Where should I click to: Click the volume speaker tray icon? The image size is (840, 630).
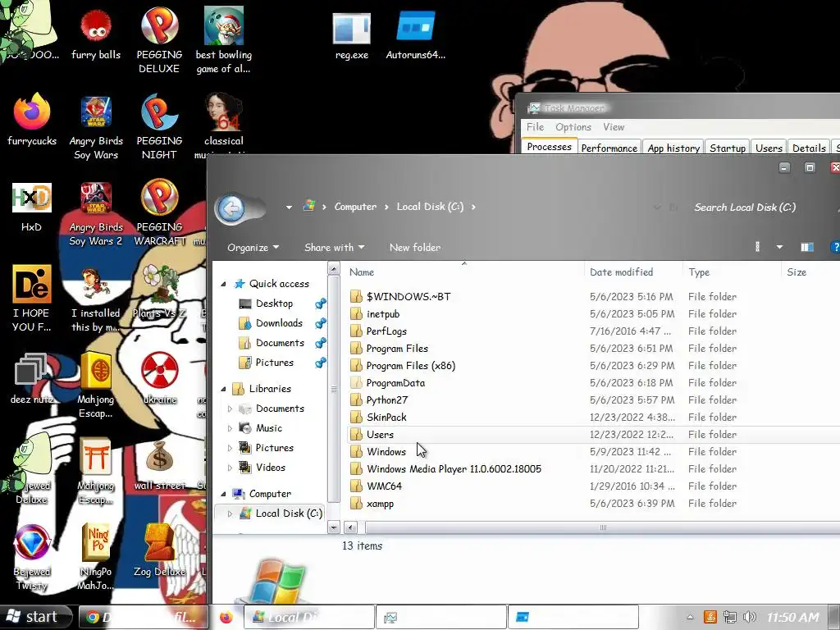(x=750, y=617)
